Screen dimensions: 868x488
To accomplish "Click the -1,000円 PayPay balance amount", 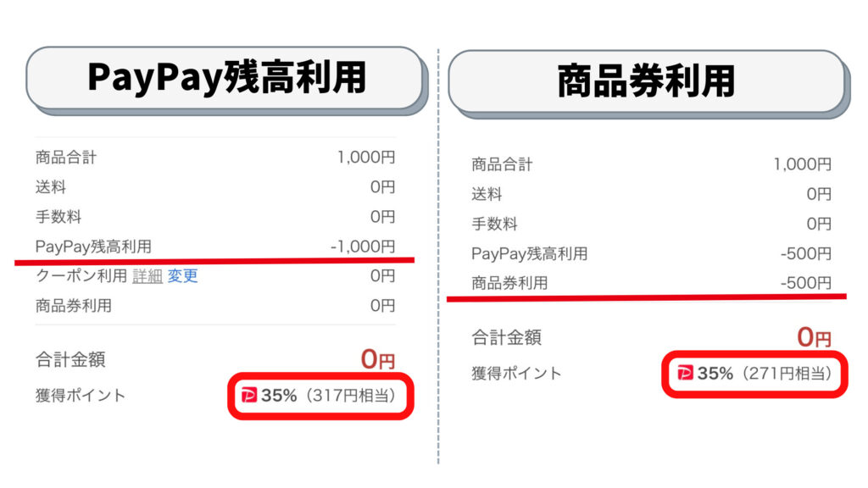I will tap(363, 247).
